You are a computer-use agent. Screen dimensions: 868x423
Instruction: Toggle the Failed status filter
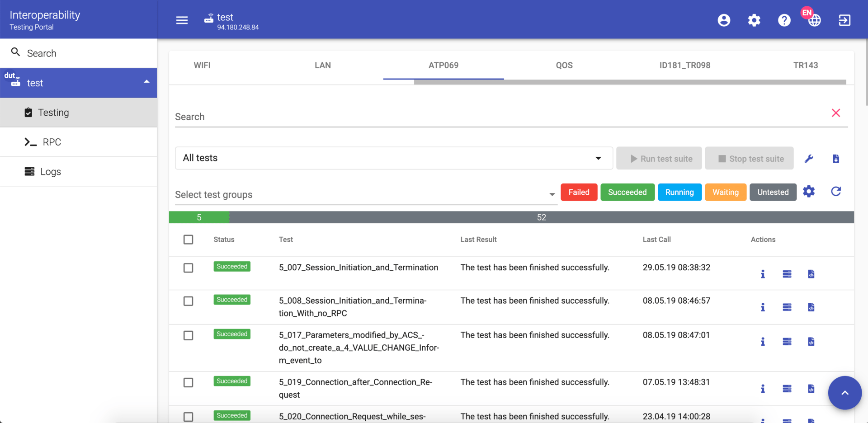579,192
